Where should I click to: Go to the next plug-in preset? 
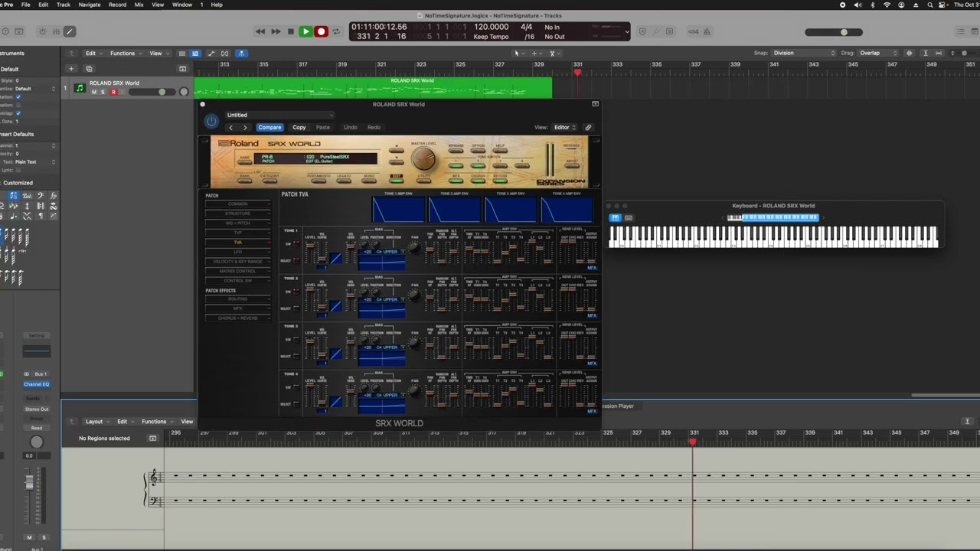pos(245,127)
